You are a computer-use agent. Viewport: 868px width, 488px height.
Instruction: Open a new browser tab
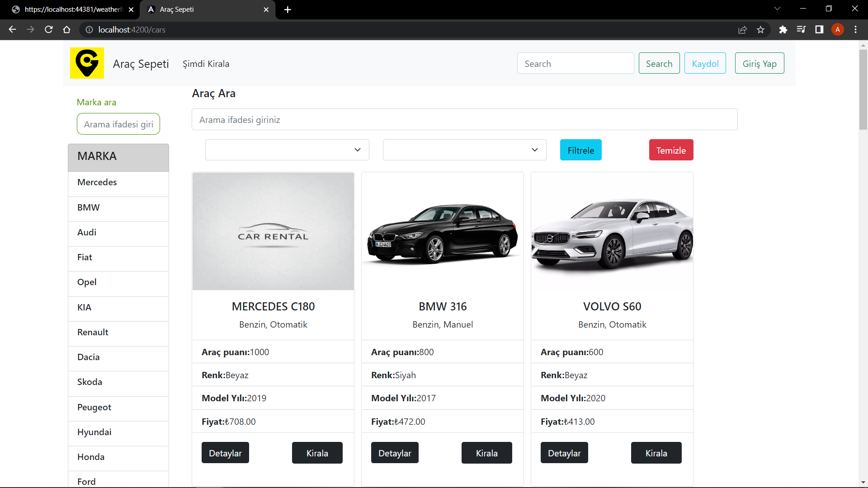pos(288,9)
